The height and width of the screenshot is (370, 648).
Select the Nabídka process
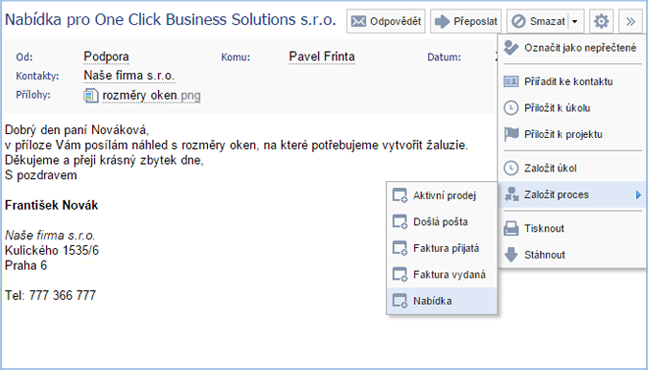(x=442, y=301)
